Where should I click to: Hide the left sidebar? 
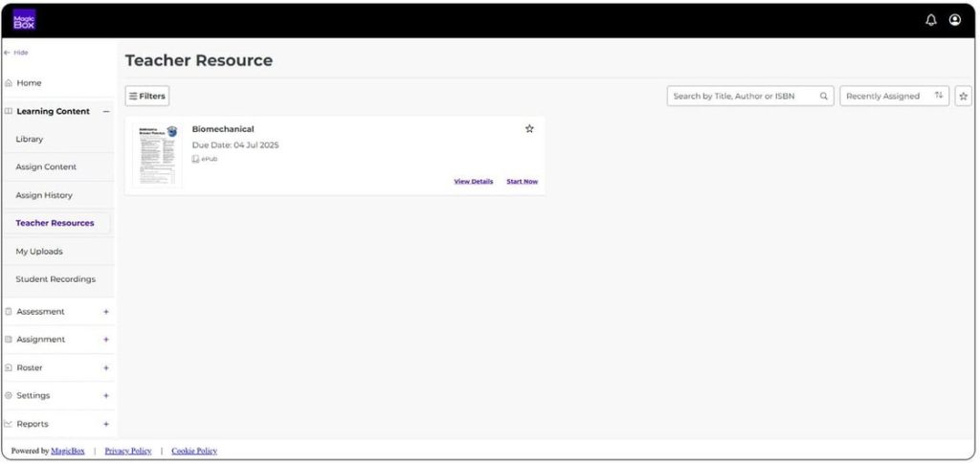(16, 53)
